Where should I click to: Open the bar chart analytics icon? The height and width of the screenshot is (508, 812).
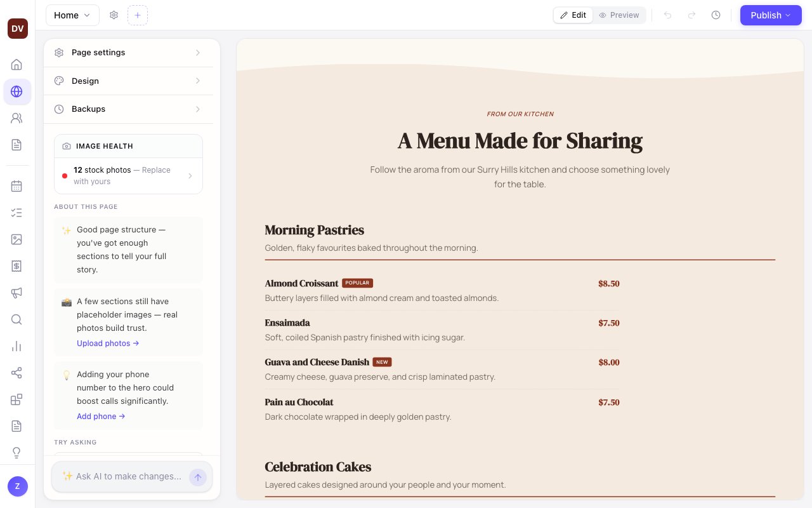17,346
